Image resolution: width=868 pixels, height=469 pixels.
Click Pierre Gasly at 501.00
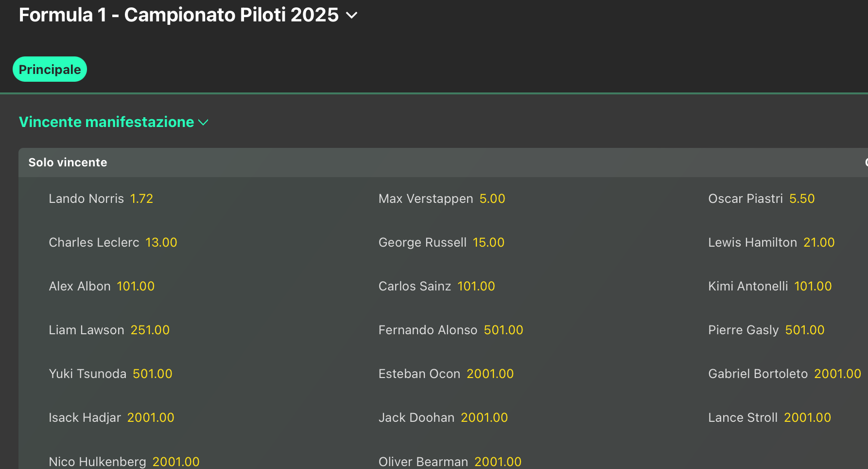(804, 330)
